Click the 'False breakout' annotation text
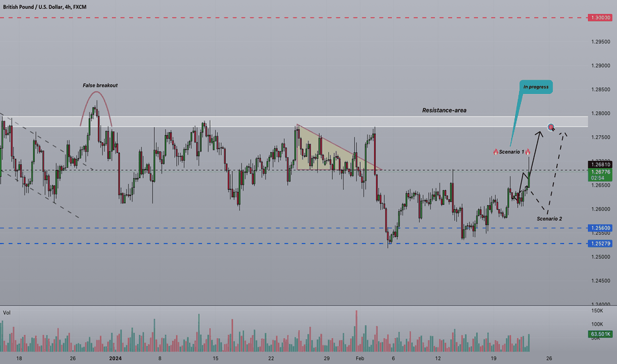The width and height of the screenshot is (617, 364). click(x=100, y=85)
